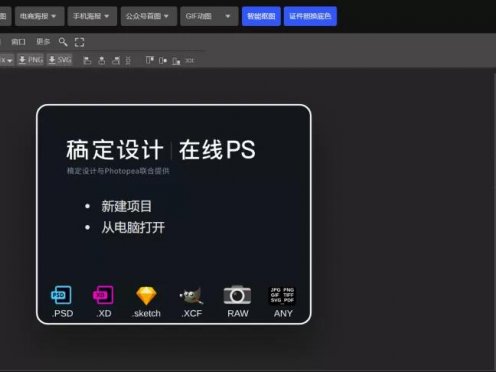Click the distribute vertical spacing icon

tap(128, 60)
